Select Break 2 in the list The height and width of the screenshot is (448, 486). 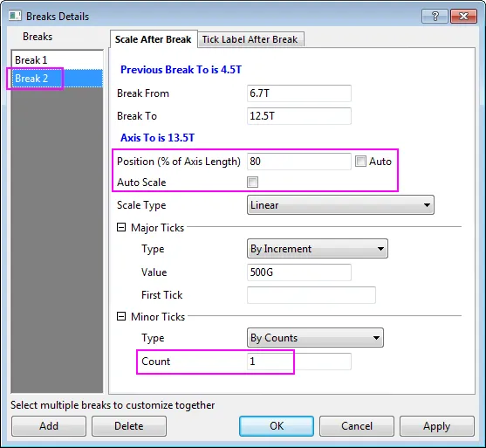point(57,79)
